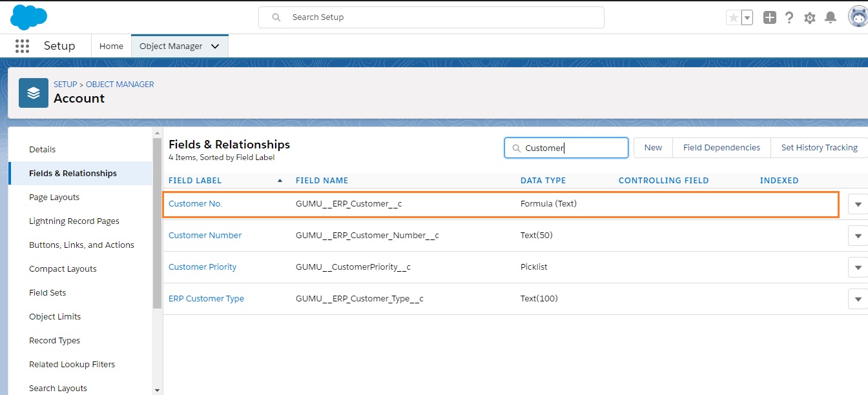
Task: Click the Formula (Text) data type cell
Action: pyautogui.click(x=548, y=203)
